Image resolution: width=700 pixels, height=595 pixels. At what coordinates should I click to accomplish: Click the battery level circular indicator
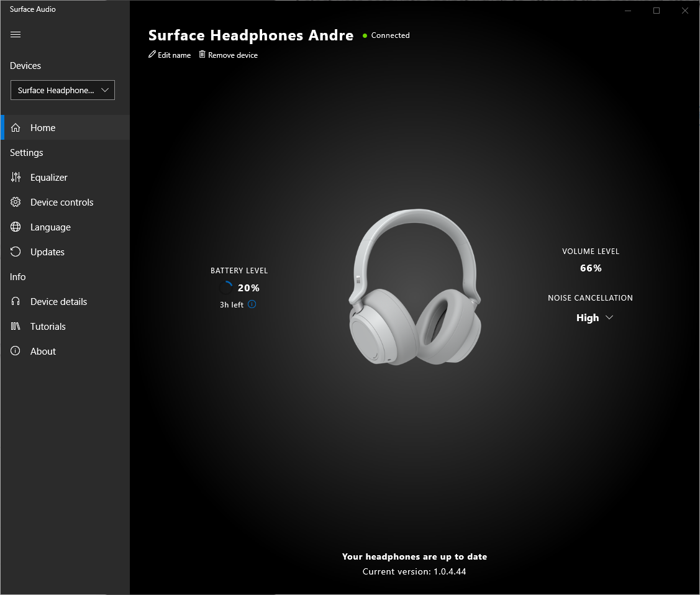pos(225,288)
